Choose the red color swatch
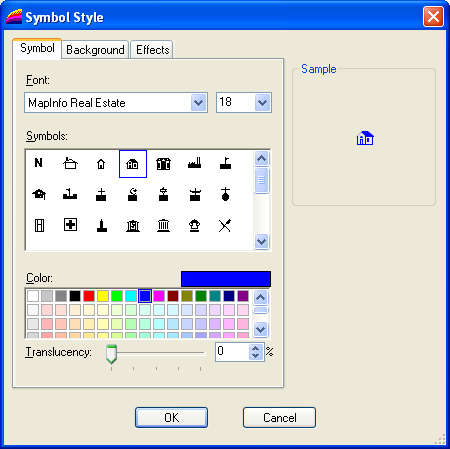Viewport: 450px width, 449px height. (89, 296)
